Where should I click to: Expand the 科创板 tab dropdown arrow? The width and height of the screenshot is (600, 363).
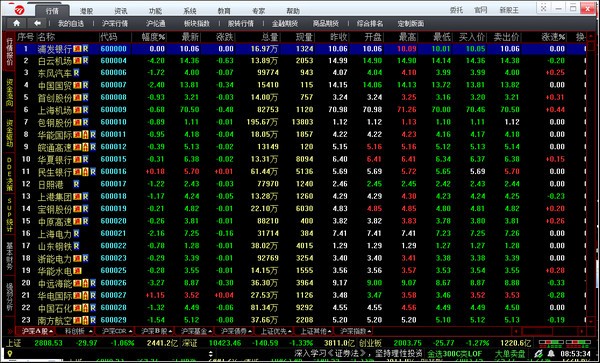point(91,331)
